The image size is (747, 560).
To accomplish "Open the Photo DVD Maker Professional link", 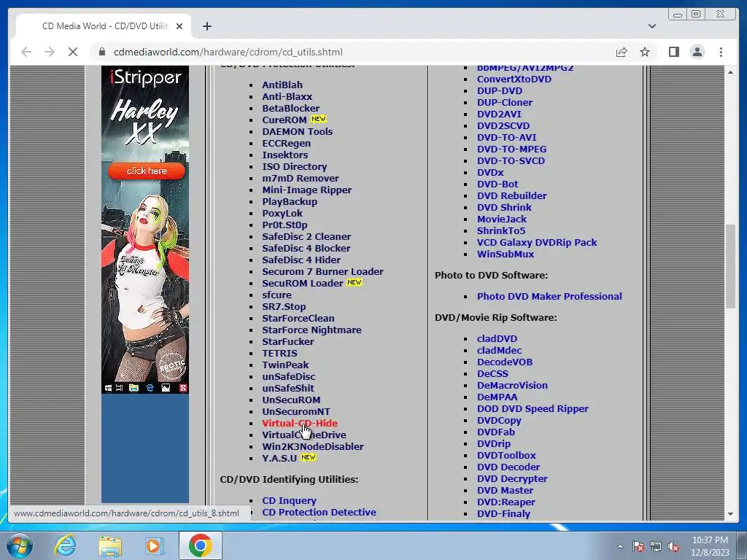I will coord(549,296).
